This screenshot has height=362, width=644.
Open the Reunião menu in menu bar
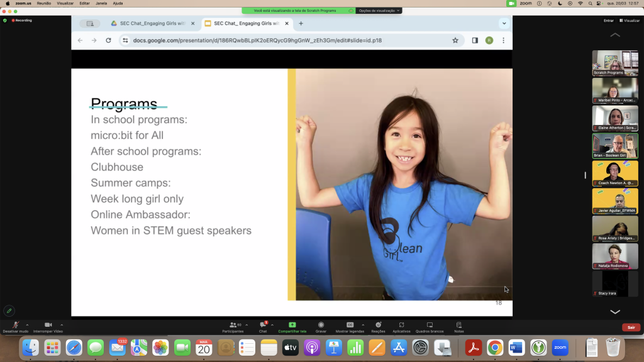point(44,3)
